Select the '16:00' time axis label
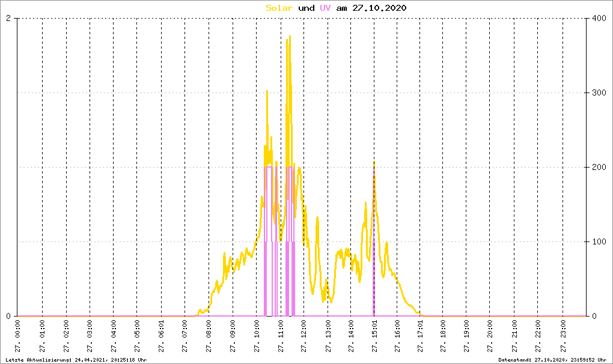 [397, 336]
